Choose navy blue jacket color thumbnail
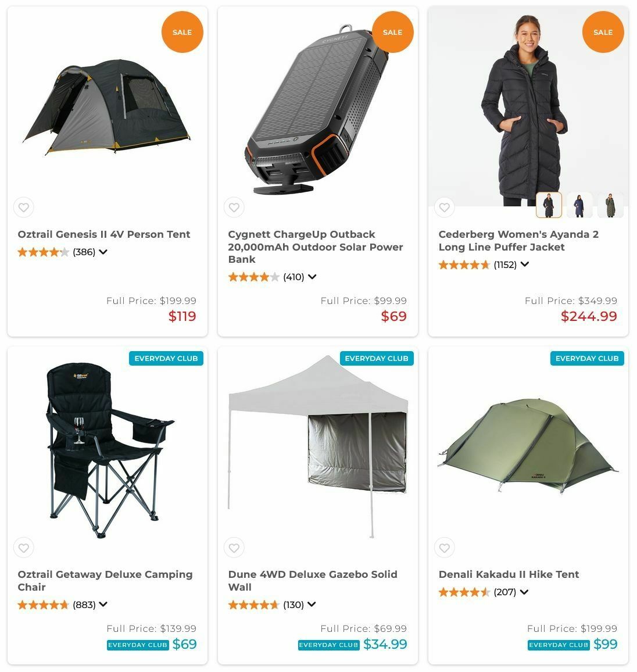 tap(579, 205)
